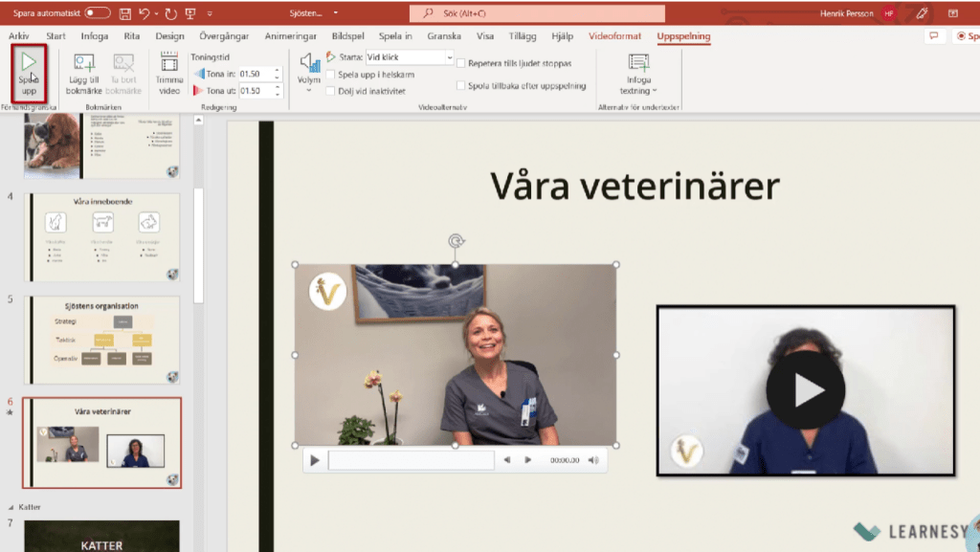Open the Animeringar ribbon tab
The width and height of the screenshot is (980, 552).
[291, 36]
